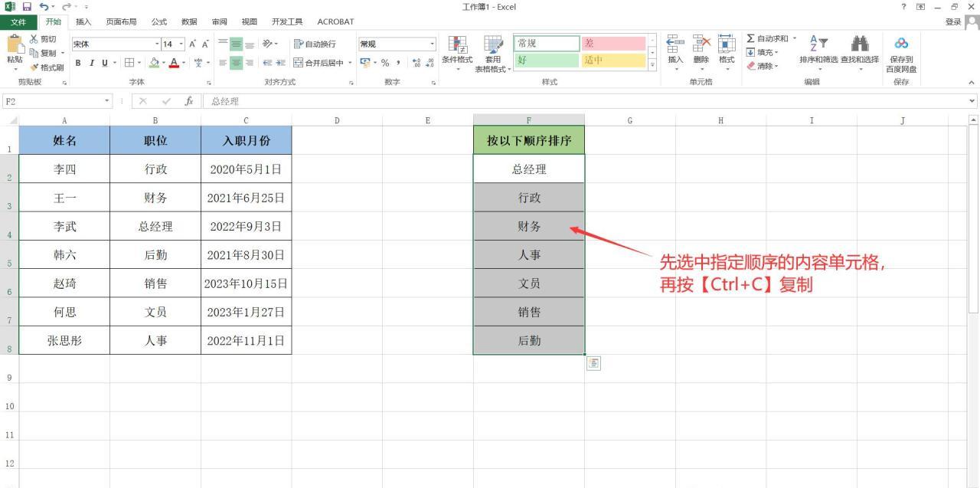Click the percent style icon
The height and width of the screenshot is (488, 980).
coord(385,63)
